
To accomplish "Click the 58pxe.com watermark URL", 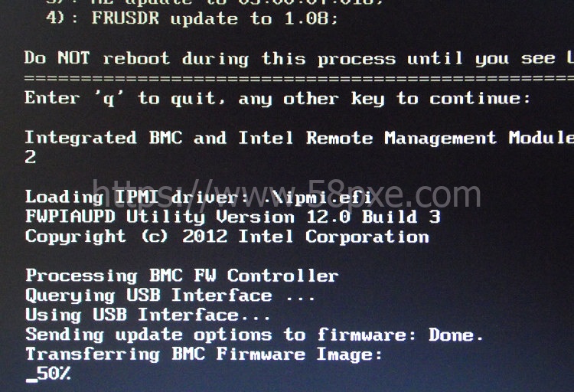I will tap(287, 194).
